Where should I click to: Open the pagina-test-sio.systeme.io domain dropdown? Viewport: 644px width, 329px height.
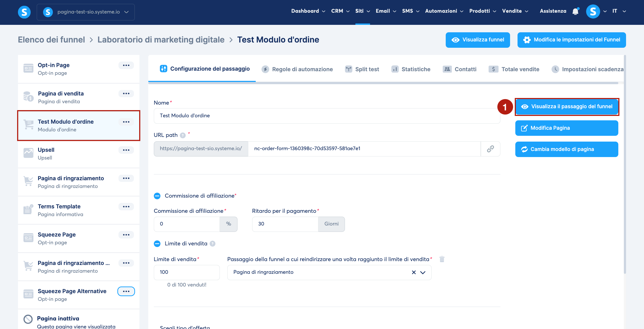click(x=86, y=12)
